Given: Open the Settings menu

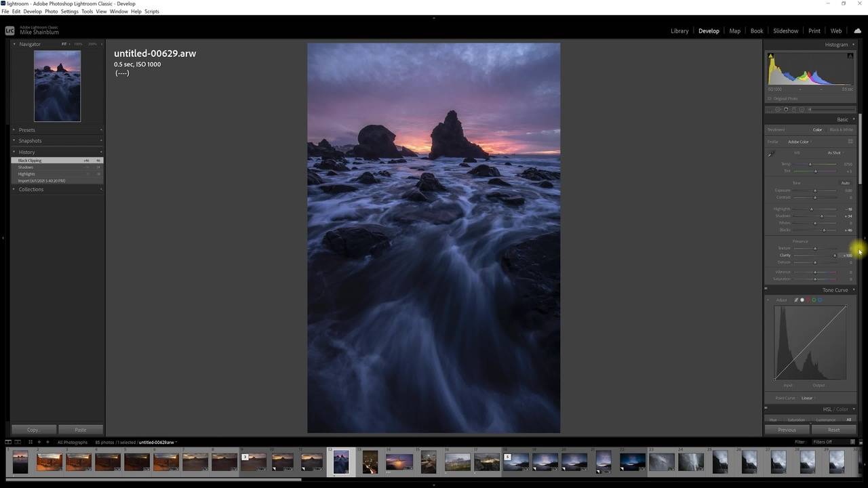Looking at the screenshot, I should pos(69,12).
